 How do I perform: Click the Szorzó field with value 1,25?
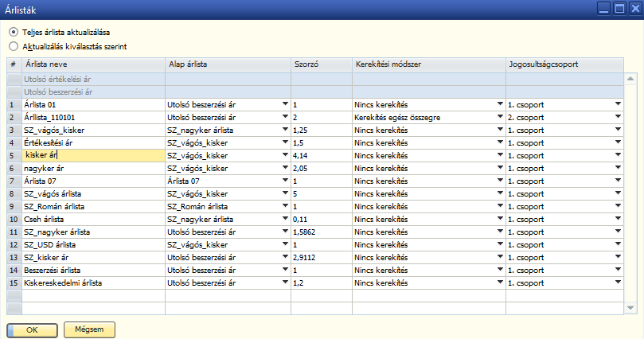click(x=322, y=130)
